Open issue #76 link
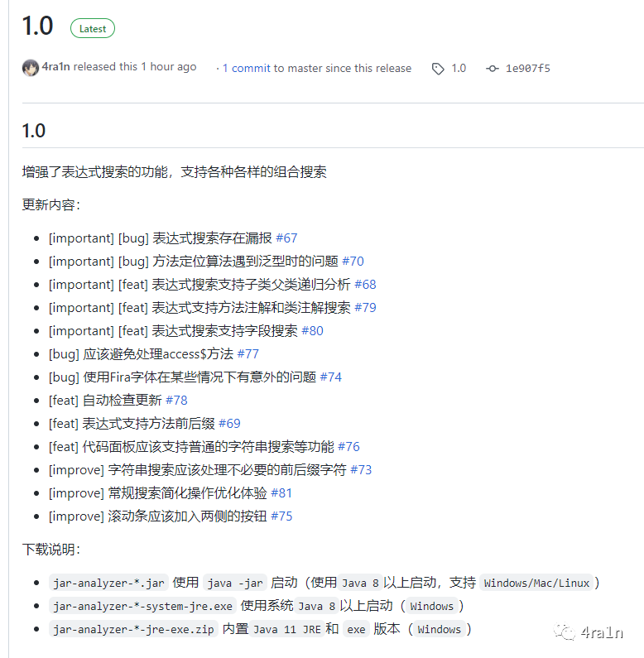 (x=348, y=446)
